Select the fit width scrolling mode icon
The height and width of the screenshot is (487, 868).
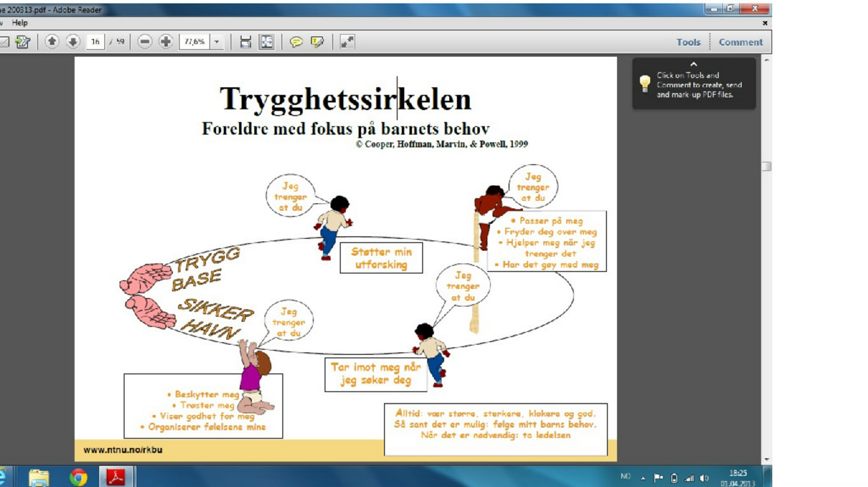pyautogui.click(x=245, y=42)
